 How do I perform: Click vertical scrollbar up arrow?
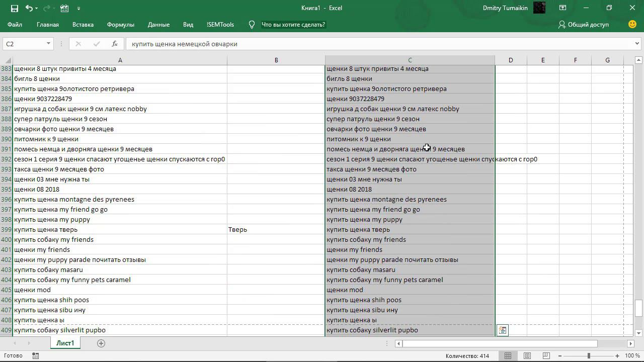pos(639,60)
